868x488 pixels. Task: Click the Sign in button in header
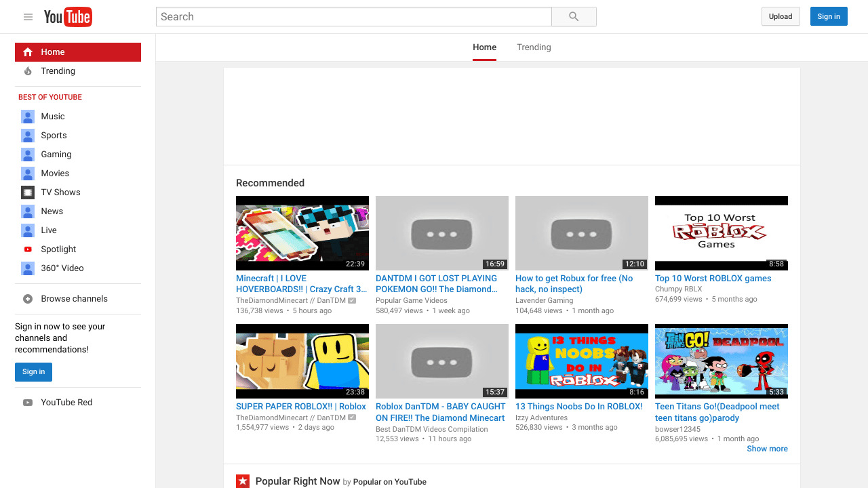[x=828, y=16]
